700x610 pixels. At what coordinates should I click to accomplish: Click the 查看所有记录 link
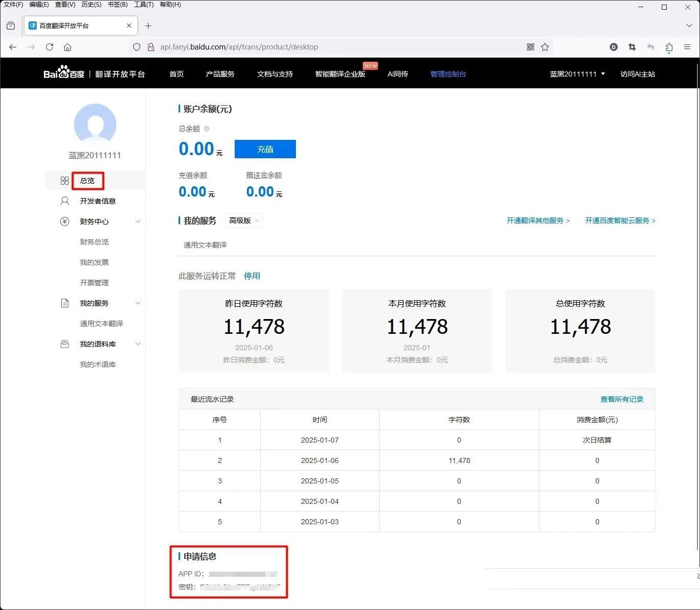pyautogui.click(x=621, y=399)
